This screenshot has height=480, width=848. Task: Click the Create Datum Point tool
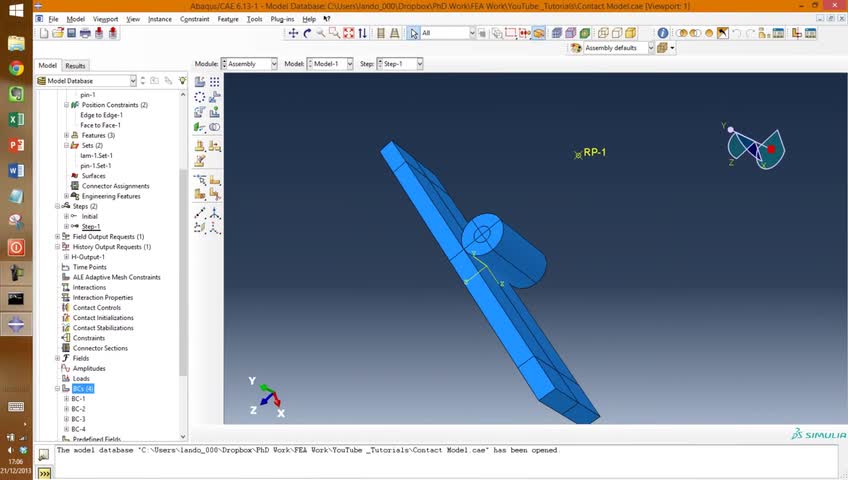point(200,212)
